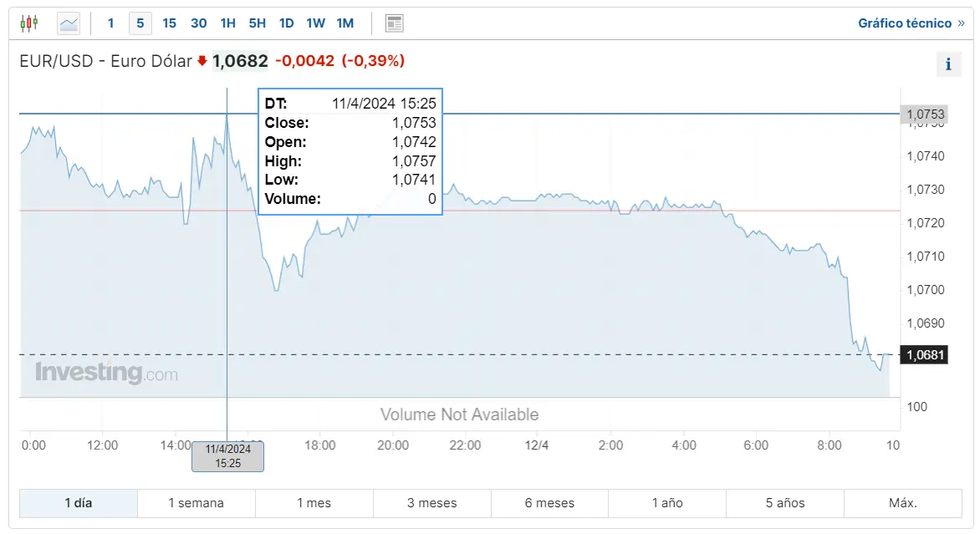The image size is (980, 534).
Task: Choose the 15 minute interval
Action: point(170,23)
